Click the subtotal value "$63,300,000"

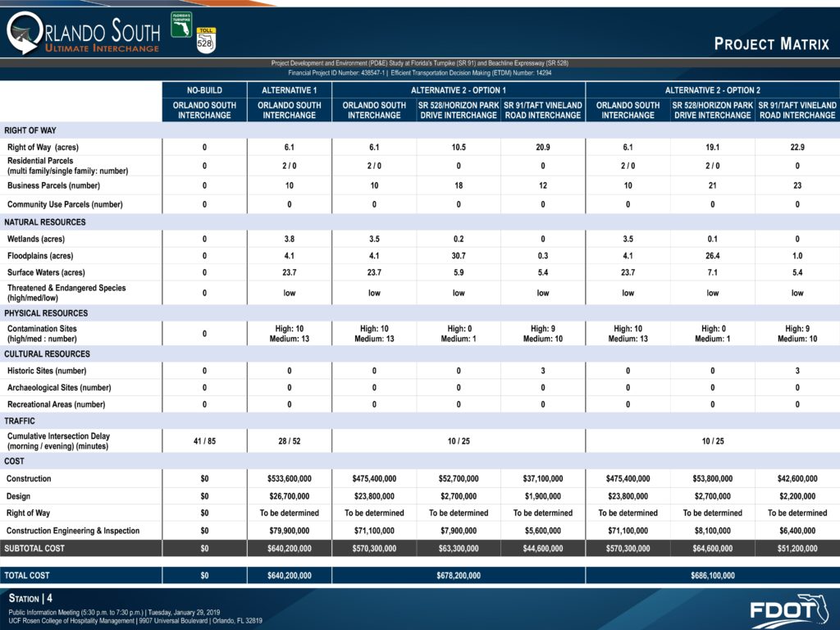pyautogui.click(x=459, y=548)
